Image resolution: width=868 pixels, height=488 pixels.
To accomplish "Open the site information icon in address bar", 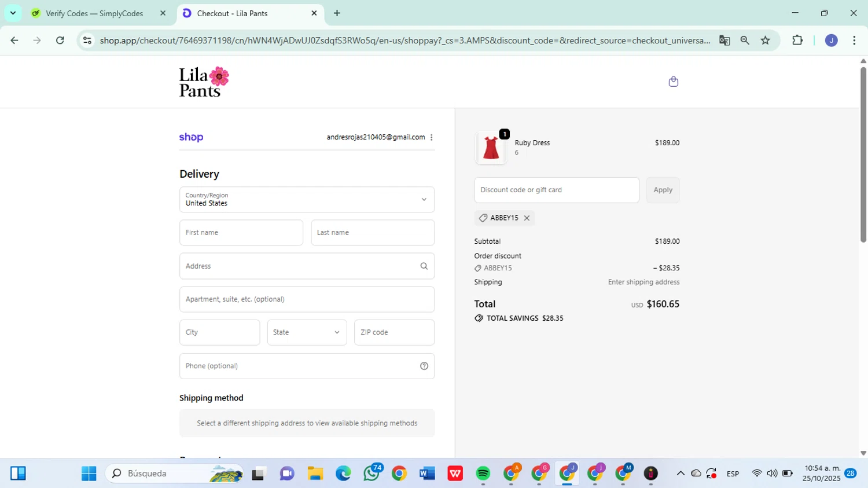I will click(x=87, y=41).
